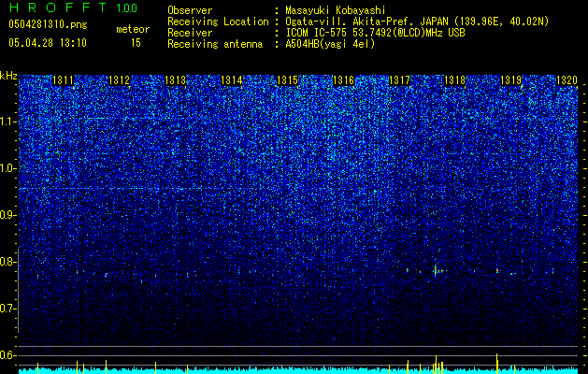Click the 1320 time marker
This screenshot has height=374, width=588.
tap(566, 80)
